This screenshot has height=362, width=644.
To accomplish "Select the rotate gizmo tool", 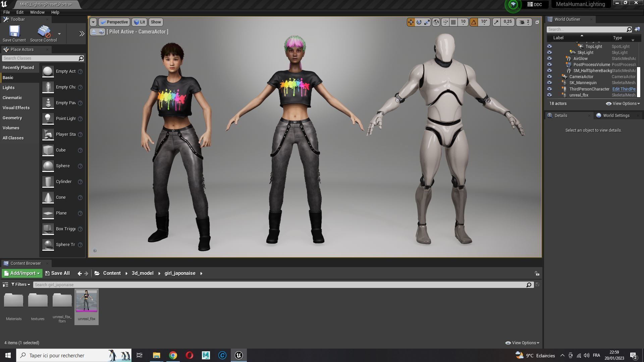I will click(419, 22).
